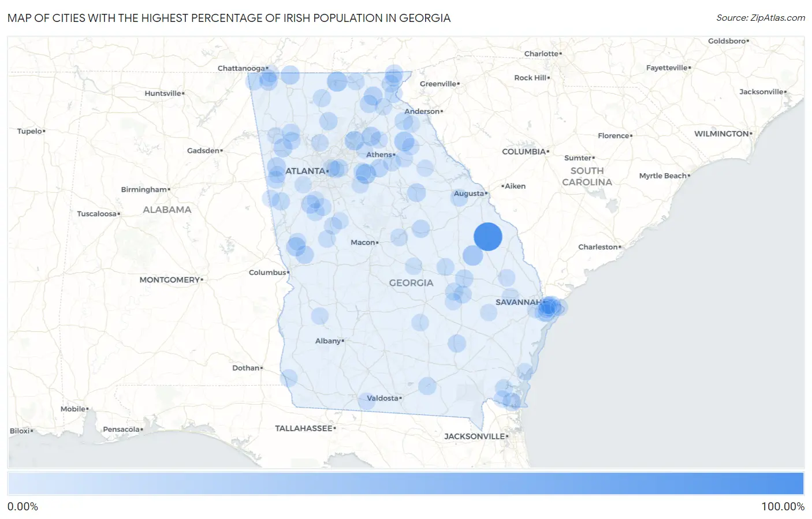Click the 0.00% legend minimum label
The width and height of the screenshot is (812, 519).
coord(23,507)
